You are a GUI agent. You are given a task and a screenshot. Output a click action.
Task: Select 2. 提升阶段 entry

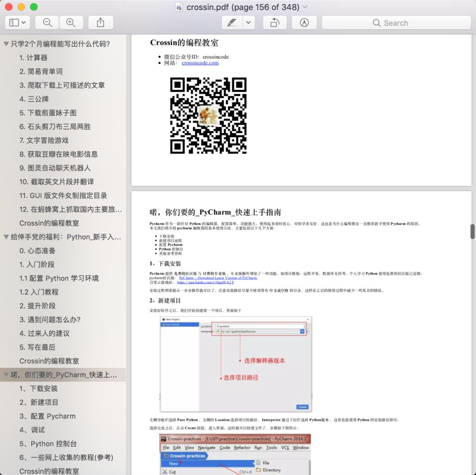tap(37, 306)
